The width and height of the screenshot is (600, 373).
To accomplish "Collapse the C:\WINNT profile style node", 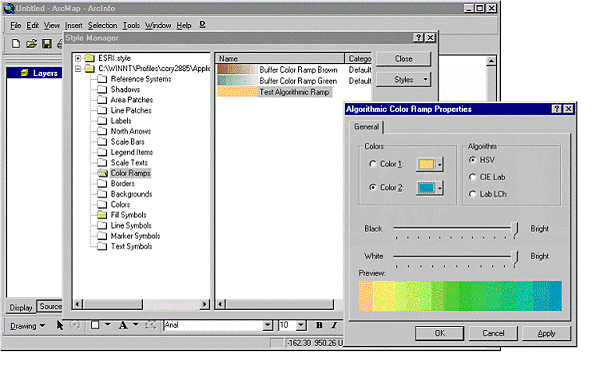I will [x=78, y=69].
